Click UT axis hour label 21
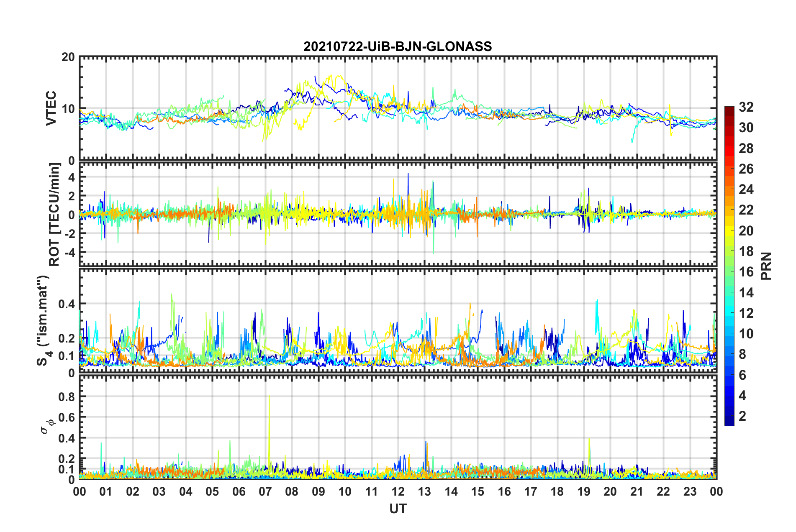The image size is (796, 532). coord(637,491)
